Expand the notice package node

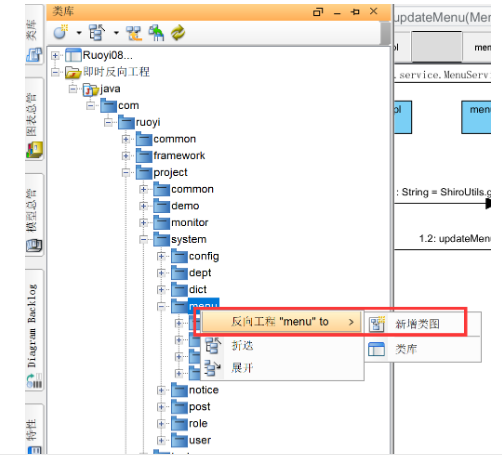pyautogui.click(x=161, y=390)
